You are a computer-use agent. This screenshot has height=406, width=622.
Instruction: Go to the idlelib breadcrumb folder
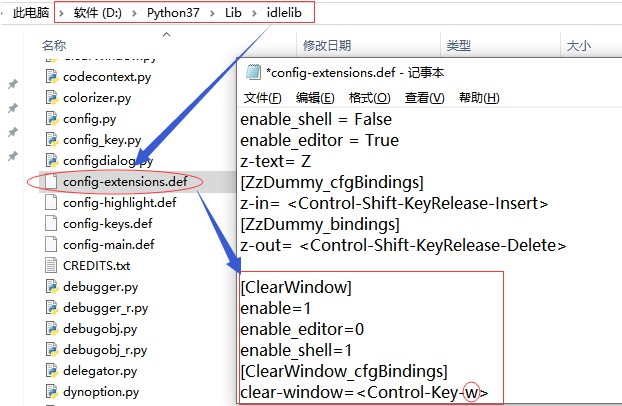[284, 13]
